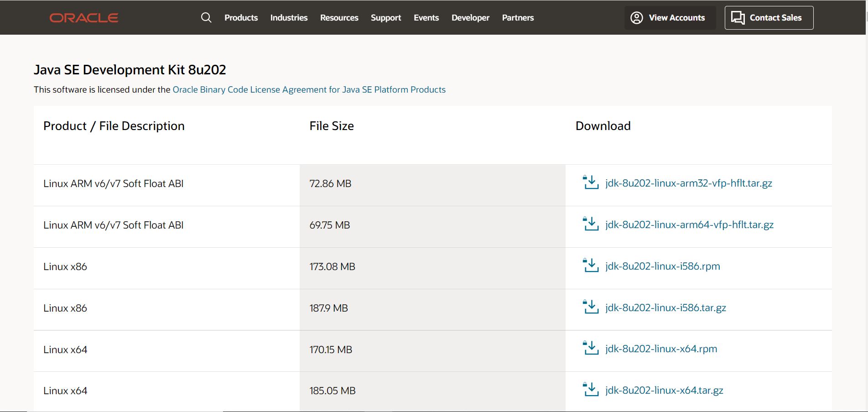Viewport: 868px width, 412px height.
Task: Download jdk-8u202-linux-i586.rpm
Action: point(663,266)
